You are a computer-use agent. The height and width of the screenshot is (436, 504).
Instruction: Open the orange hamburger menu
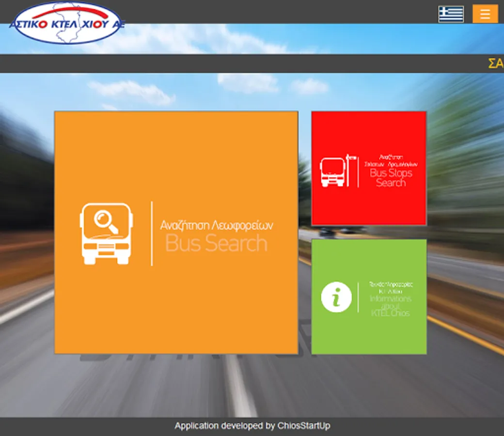pos(485,14)
